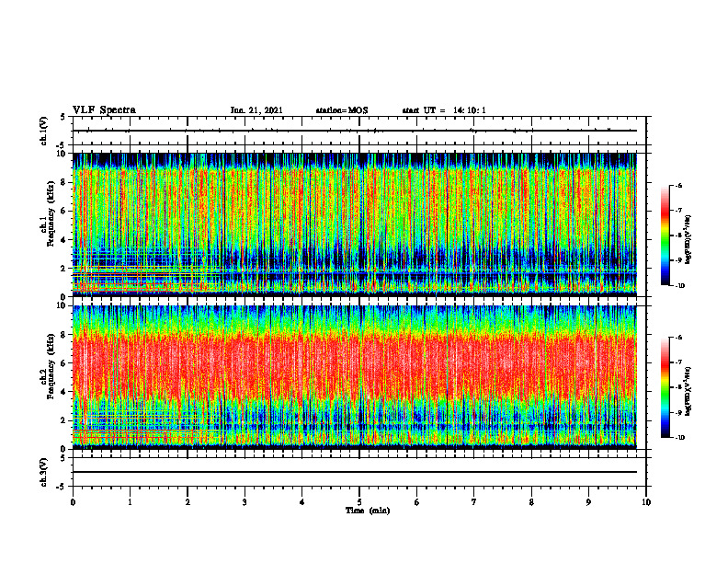
Task: Click the "start UT = 14:10:1" header text
Action: coord(444,110)
